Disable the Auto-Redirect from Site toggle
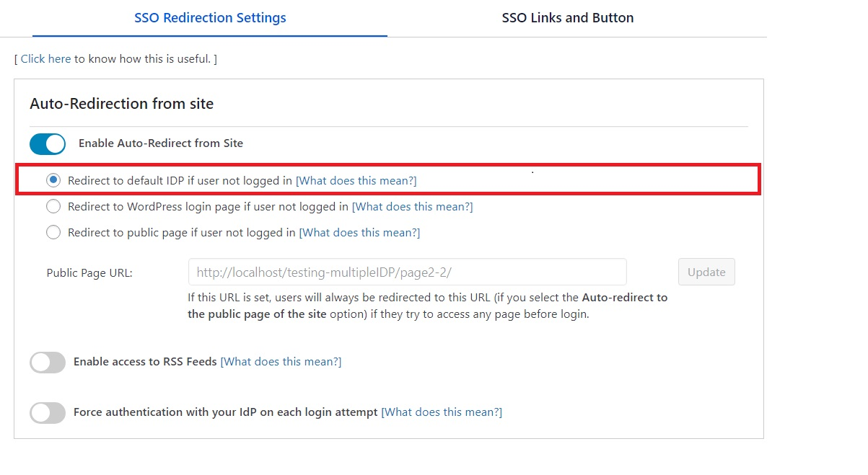Image resolution: width=868 pixels, height=475 pixels. click(x=48, y=143)
